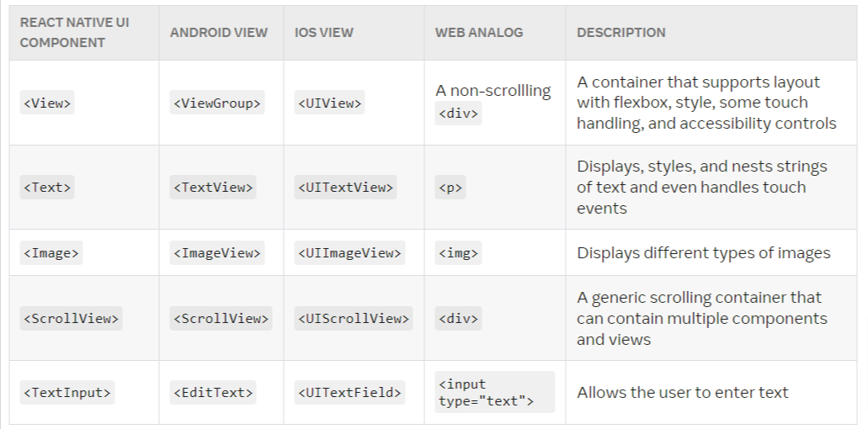Image resolution: width=868 pixels, height=429 pixels.
Task: Select the React Native <ScrollView> first-column cell
Action: tap(71, 319)
